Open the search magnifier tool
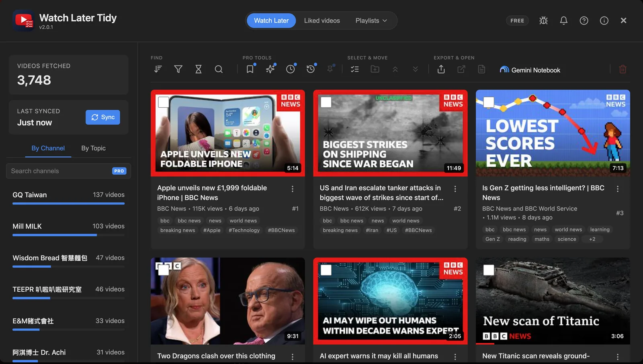 coord(219,69)
